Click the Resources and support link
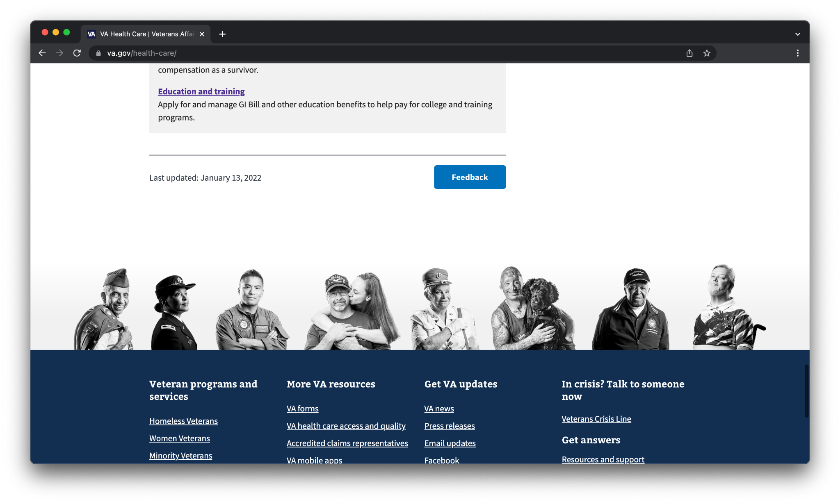The height and width of the screenshot is (504, 840). (x=603, y=459)
